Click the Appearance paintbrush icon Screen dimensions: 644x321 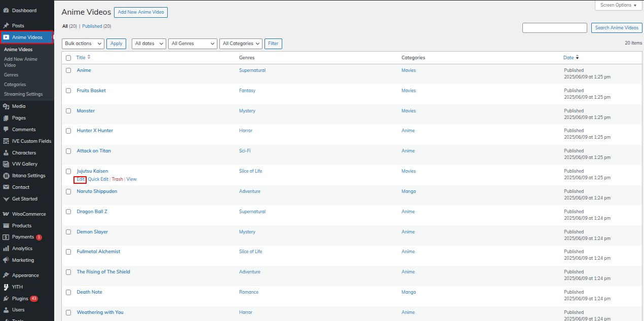pyautogui.click(x=6, y=275)
